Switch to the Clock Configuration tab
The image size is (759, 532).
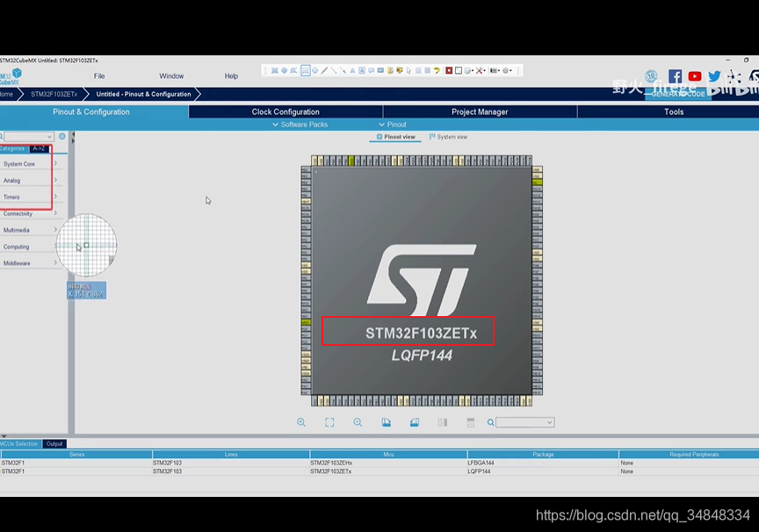coord(286,111)
